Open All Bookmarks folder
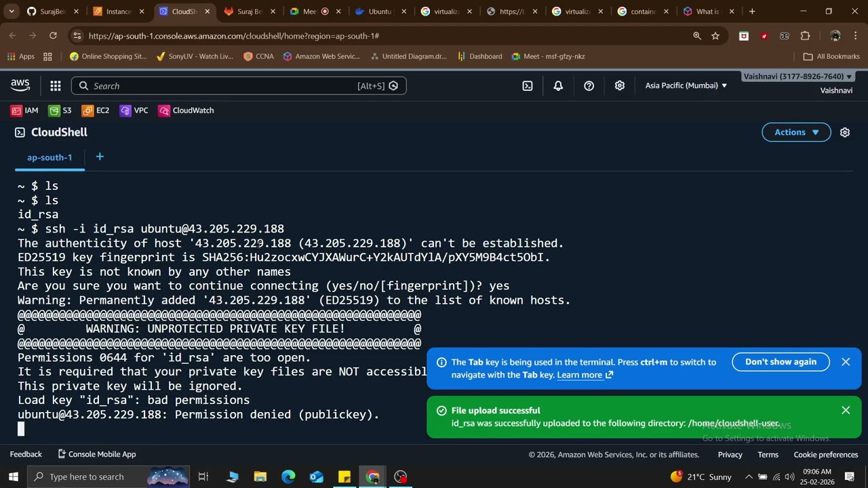868x488 pixels. tap(831, 56)
